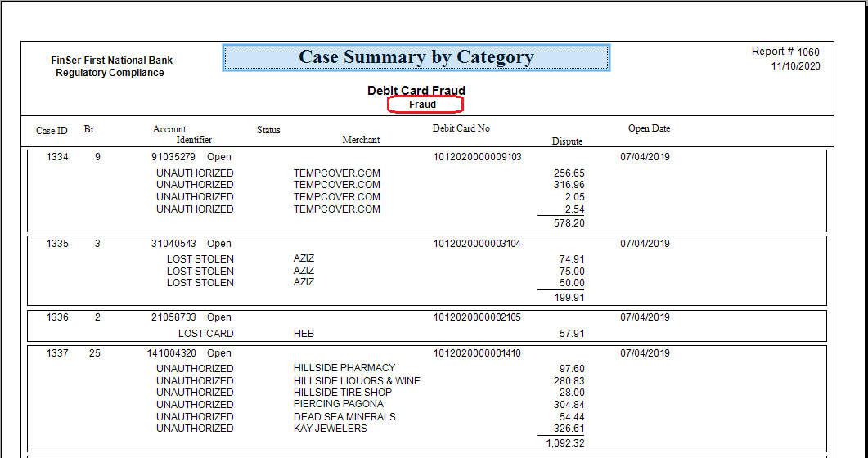The height and width of the screenshot is (458, 868).
Task: Click account number 21058733
Action: pos(173,317)
